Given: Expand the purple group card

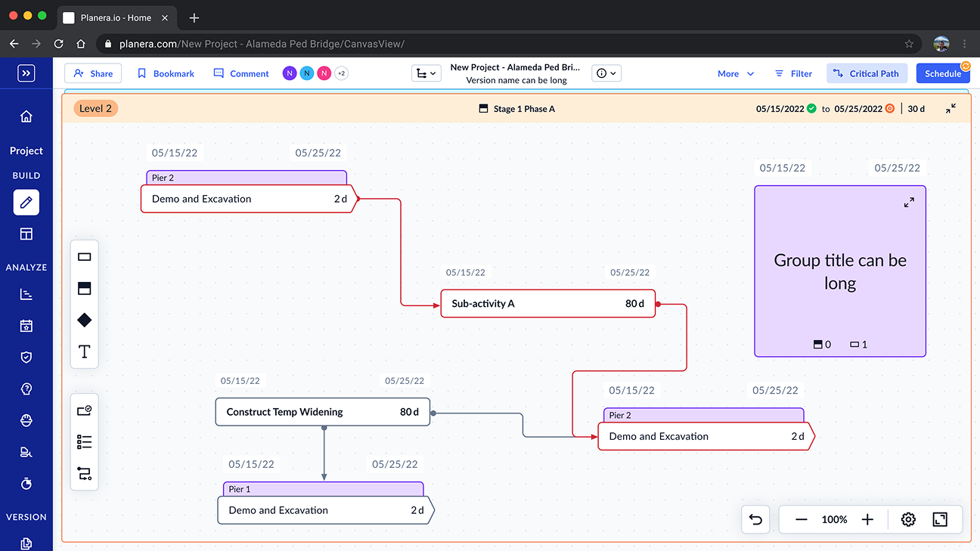Looking at the screenshot, I should point(909,202).
